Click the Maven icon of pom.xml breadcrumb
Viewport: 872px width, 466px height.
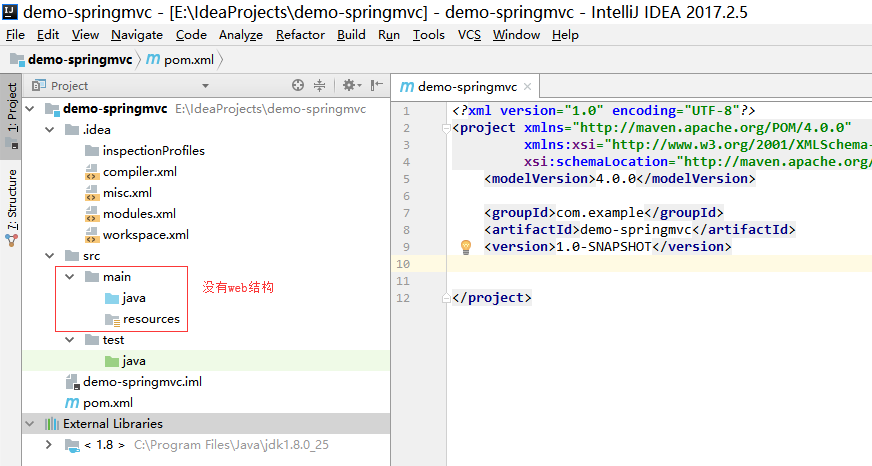153,59
